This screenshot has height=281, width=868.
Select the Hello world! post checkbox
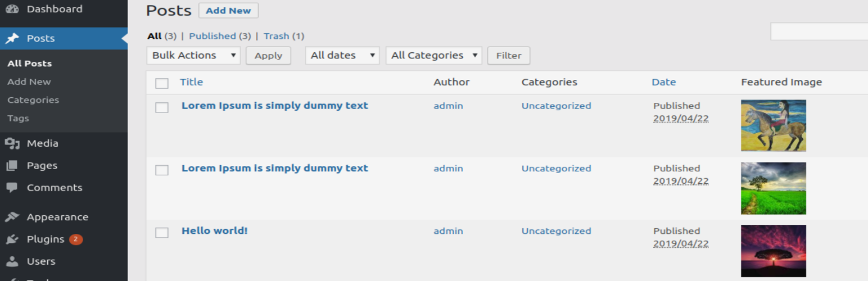[x=162, y=233]
